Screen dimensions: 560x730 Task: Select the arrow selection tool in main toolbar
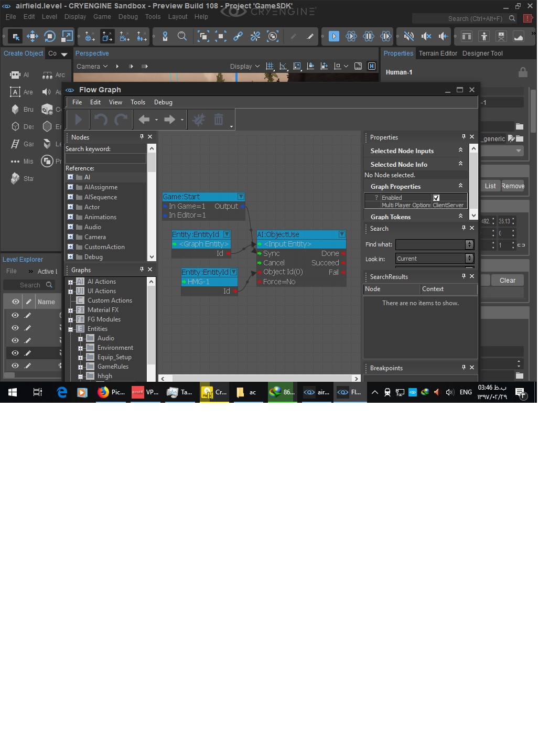click(x=15, y=36)
